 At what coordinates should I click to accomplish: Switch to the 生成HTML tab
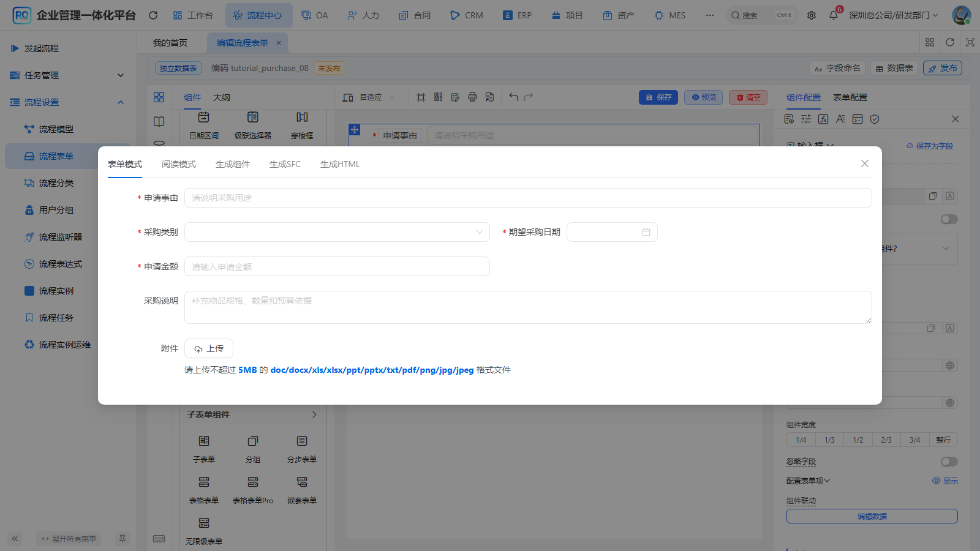pos(340,164)
